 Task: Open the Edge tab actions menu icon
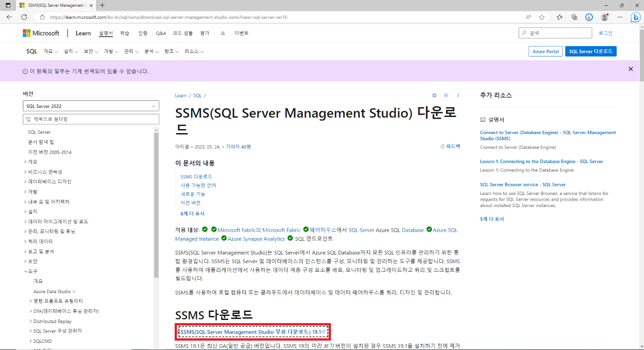8,5
